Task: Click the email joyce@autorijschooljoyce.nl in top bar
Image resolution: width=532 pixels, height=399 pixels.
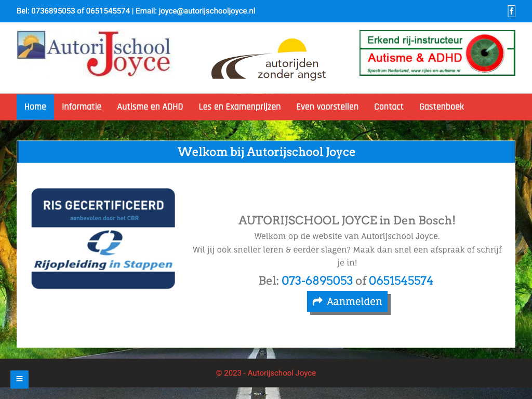Action: [x=207, y=11]
